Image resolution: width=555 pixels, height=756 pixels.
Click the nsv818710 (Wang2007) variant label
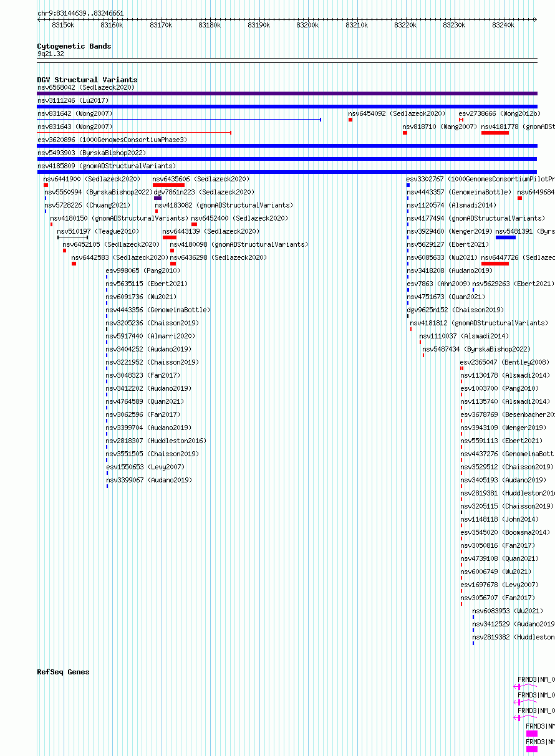pos(440,127)
